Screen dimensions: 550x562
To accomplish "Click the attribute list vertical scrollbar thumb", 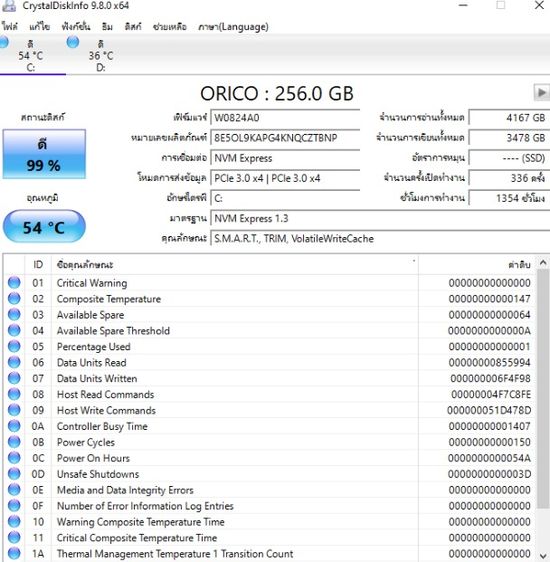I will tap(543, 389).
